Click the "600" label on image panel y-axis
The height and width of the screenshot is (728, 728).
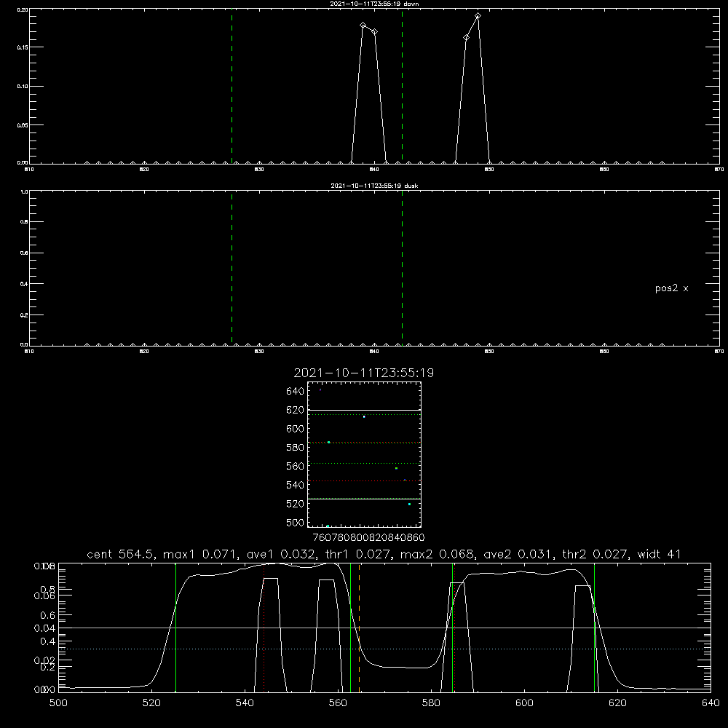[x=296, y=429]
